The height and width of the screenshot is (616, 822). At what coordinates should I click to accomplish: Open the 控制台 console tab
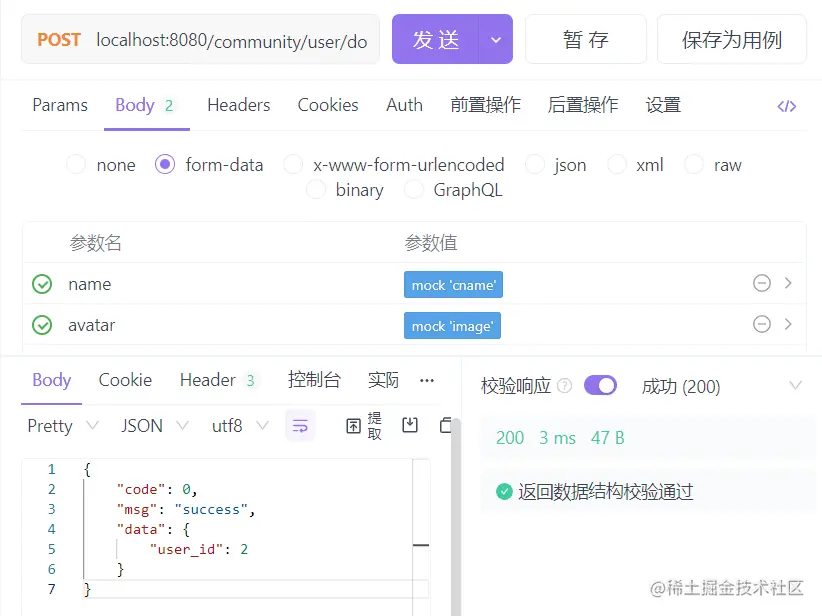pos(314,380)
